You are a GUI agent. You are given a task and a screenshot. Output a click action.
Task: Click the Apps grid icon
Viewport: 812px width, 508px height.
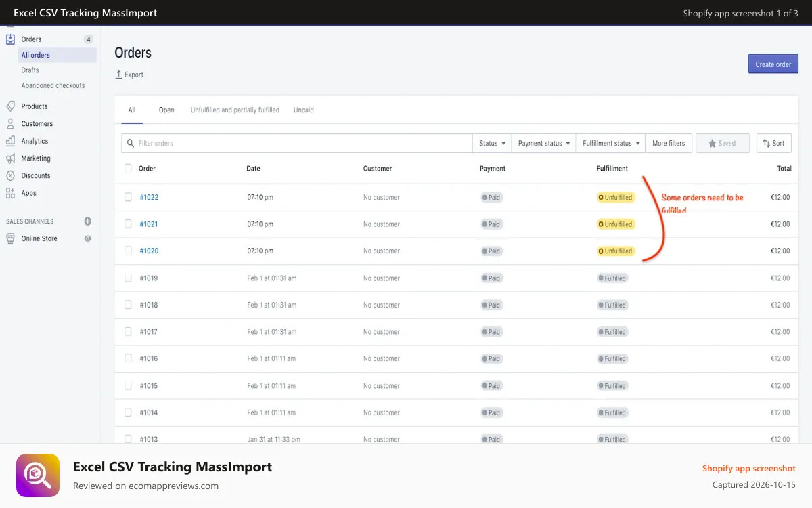pos(10,193)
